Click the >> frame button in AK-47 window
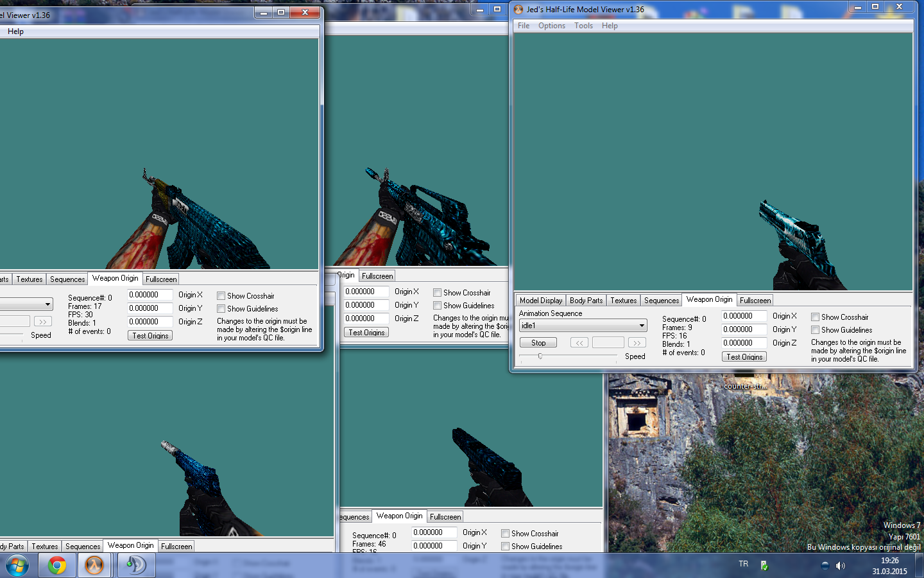Viewport: 924px width, 578px height. [42, 322]
